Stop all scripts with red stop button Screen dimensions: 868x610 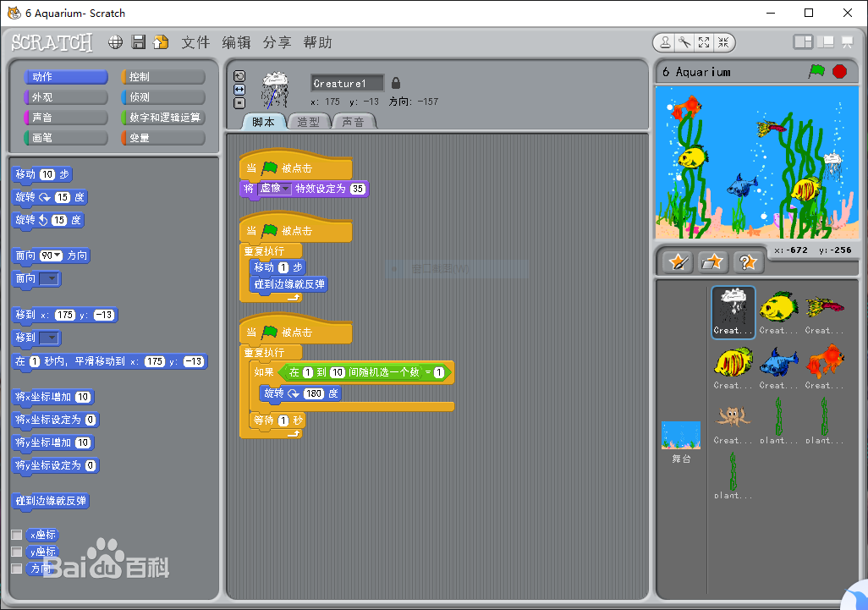840,72
